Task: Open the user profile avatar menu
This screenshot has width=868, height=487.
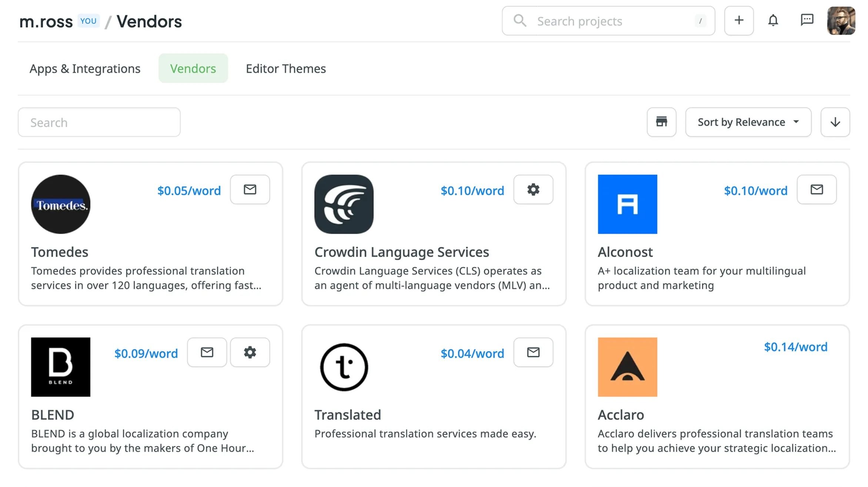Action: [841, 21]
